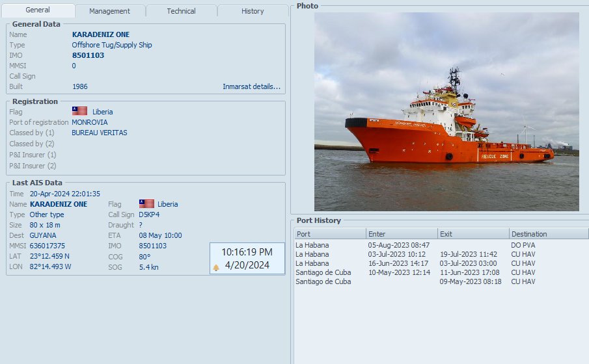Select La Habana row entered 03-Jul-2023 10:12
This screenshot has height=364, width=589.
point(441,254)
